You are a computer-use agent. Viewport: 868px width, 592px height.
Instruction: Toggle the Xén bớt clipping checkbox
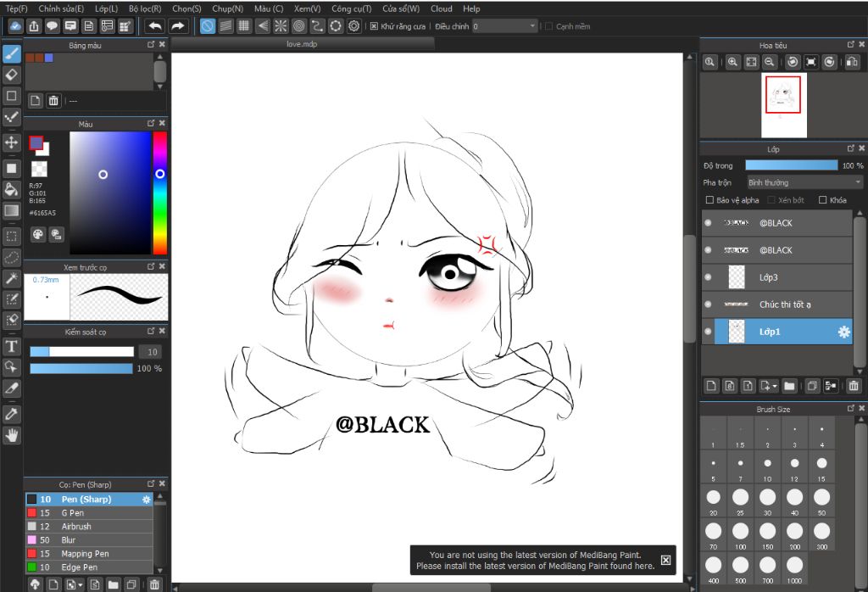pyautogui.click(x=771, y=200)
